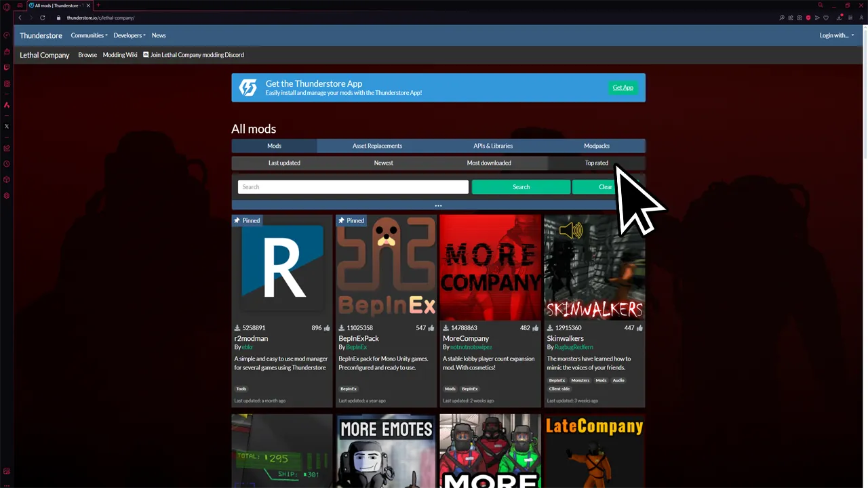Click the Get App button
This screenshot has height=488, width=868.
[x=623, y=87]
